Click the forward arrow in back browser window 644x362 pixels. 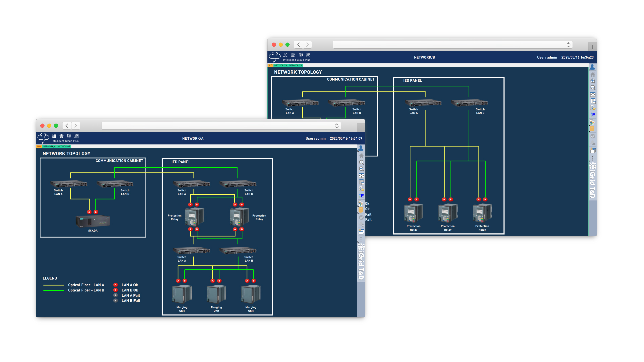coord(307,45)
